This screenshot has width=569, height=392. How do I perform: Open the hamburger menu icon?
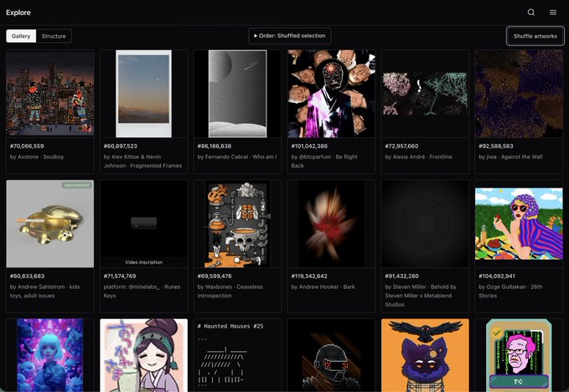(x=553, y=13)
